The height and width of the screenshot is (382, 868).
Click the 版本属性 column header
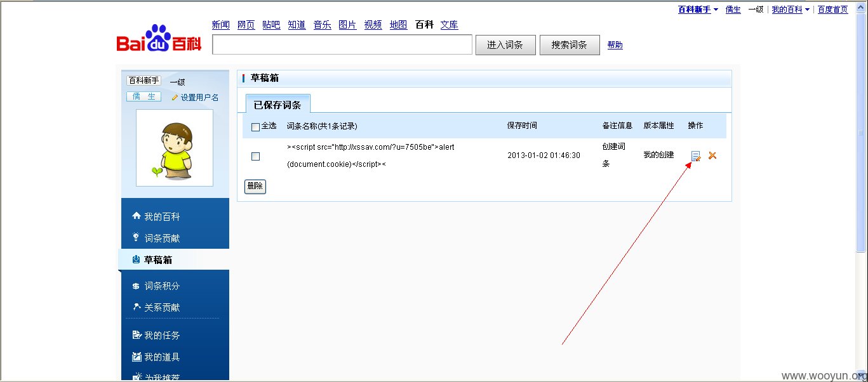tap(658, 126)
